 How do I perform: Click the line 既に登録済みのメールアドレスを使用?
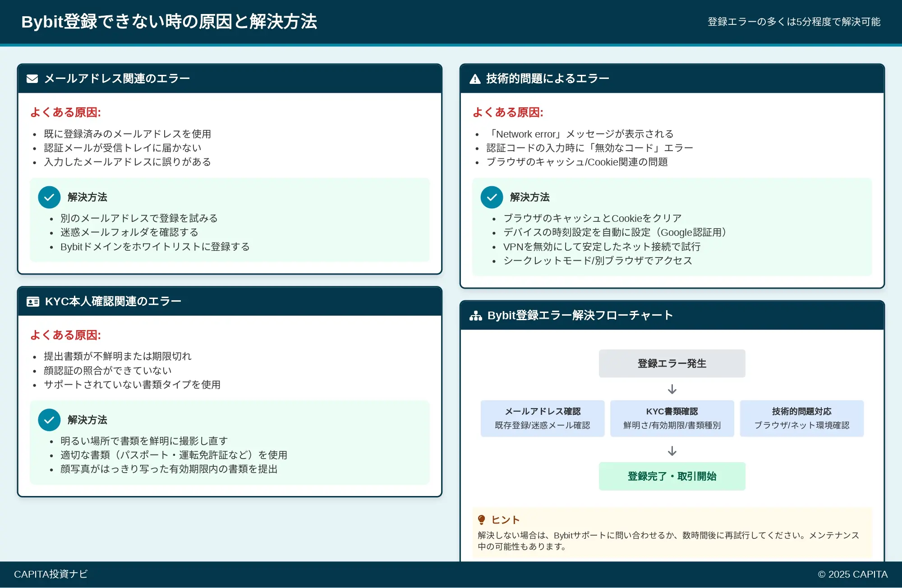128,134
